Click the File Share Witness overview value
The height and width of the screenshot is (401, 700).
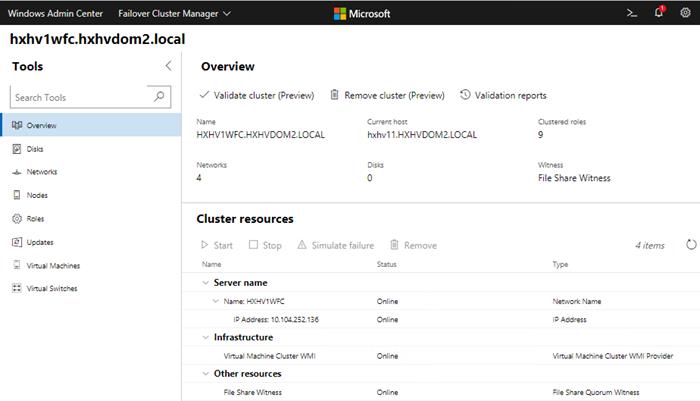click(x=574, y=178)
